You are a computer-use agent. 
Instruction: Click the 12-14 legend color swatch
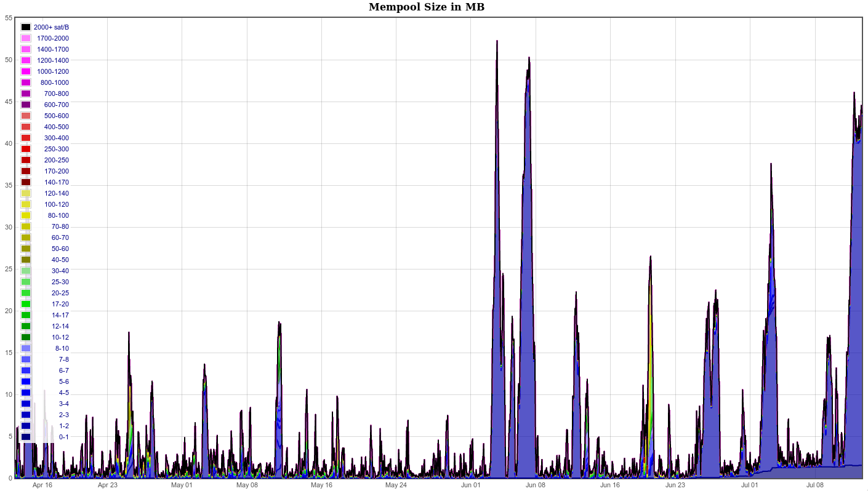coord(26,326)
